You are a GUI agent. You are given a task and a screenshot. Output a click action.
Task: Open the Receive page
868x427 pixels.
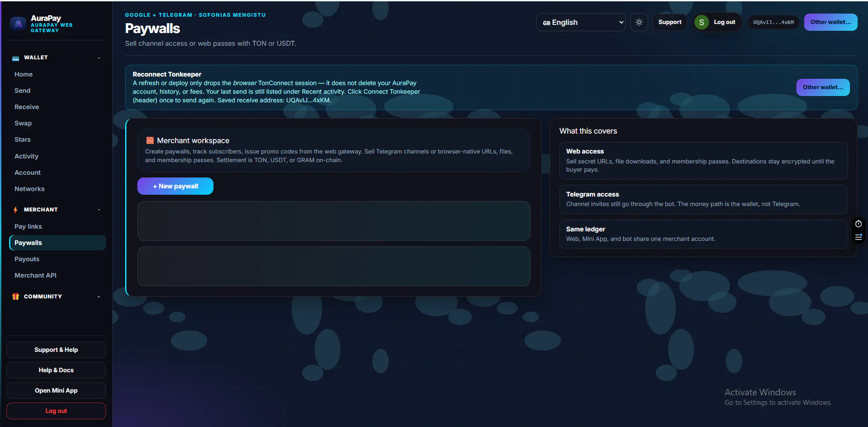click(27, 107)
